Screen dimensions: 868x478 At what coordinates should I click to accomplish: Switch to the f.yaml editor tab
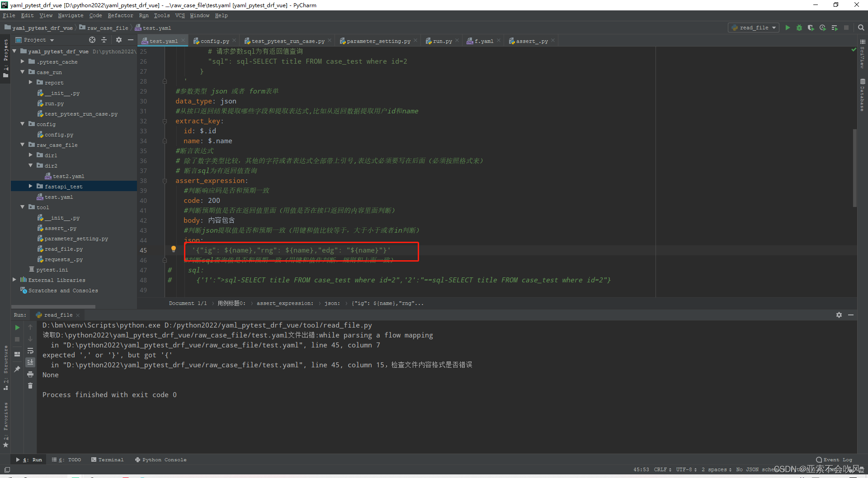tap(483, 41)
